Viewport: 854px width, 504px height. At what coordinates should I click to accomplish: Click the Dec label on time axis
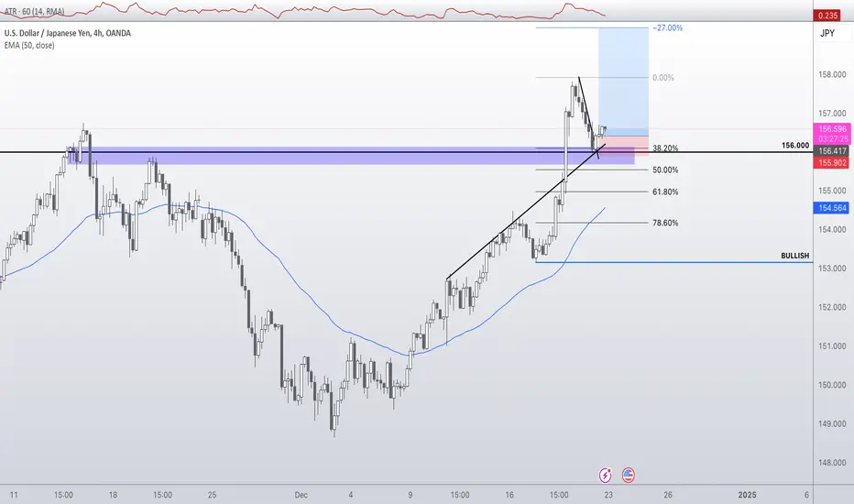[x=301, y=495]
